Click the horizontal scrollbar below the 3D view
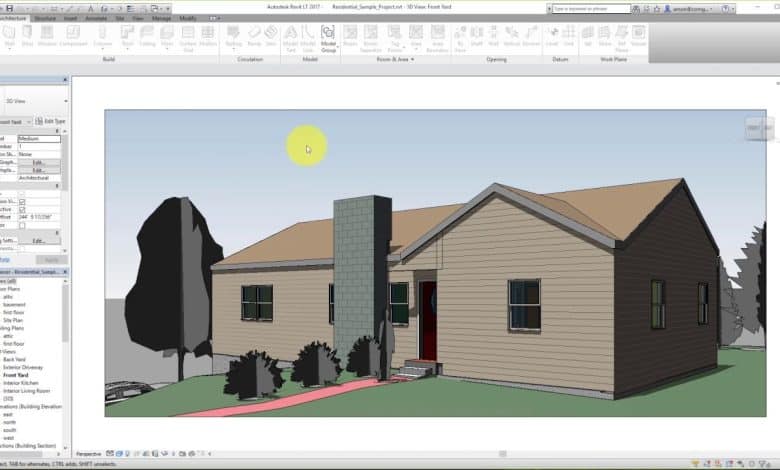 (502, 454)
